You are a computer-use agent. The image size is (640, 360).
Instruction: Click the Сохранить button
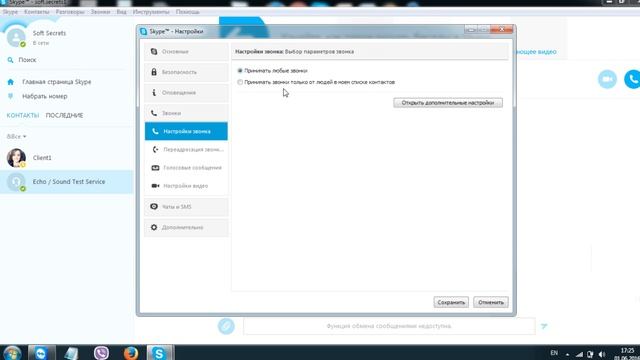click(451, 302)
